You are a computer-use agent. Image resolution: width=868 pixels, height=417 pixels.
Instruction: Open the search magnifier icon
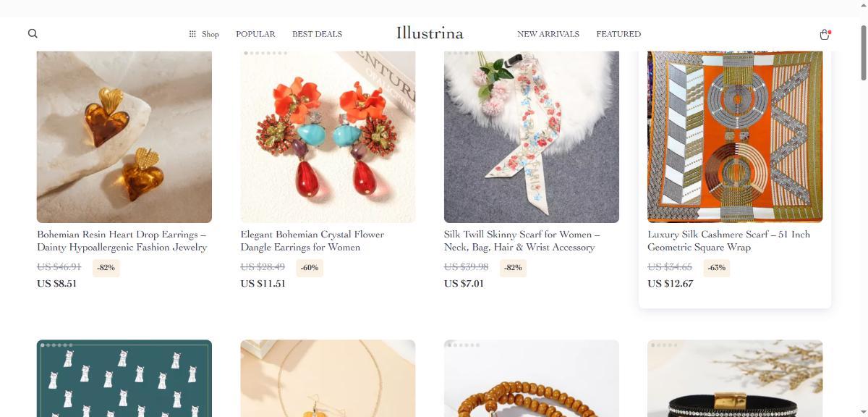tap(33, 33)
